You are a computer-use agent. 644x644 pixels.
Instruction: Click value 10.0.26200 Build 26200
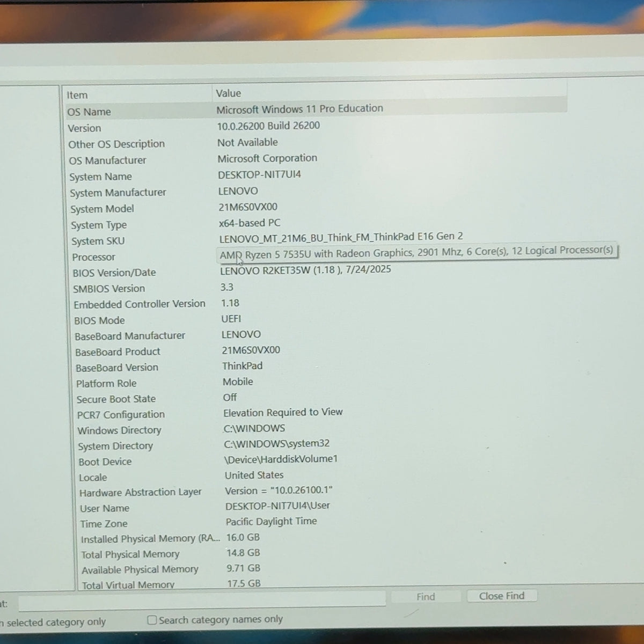pos(268,126)
